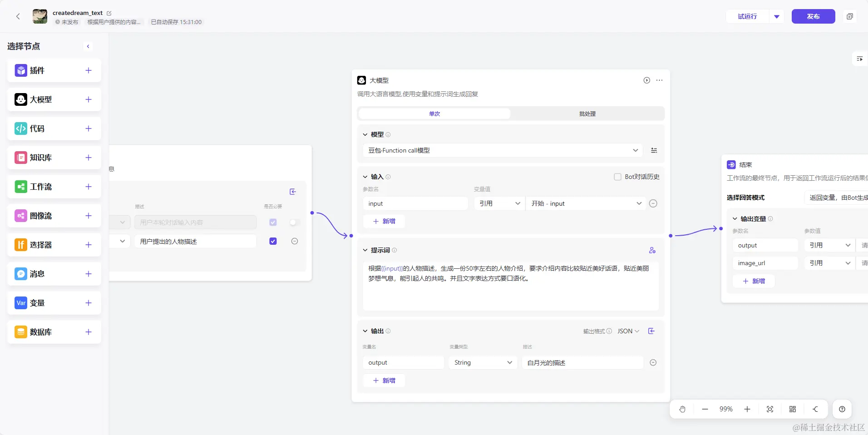This screenshot has height=435, width=868.
Task: Add a new output variable in 结束 node
Action: coord(754,281)
